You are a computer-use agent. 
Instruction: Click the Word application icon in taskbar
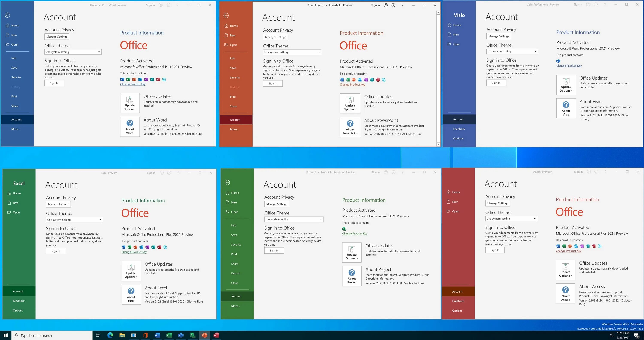(157, 335)
